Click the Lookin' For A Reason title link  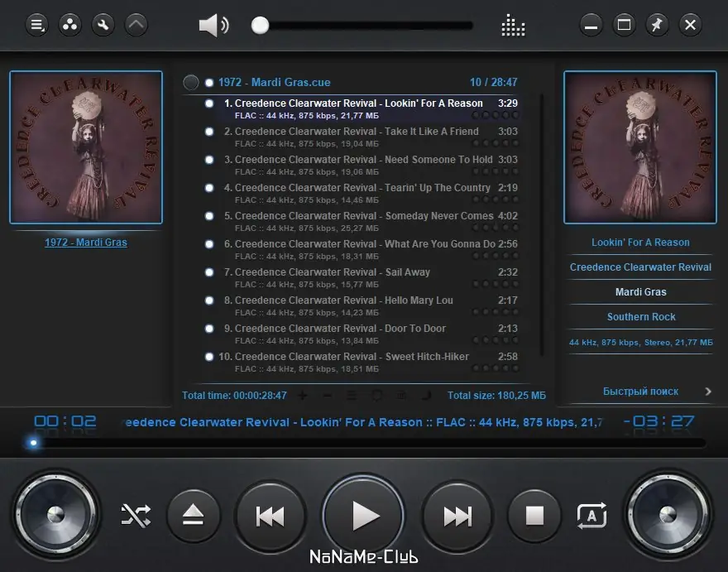640,242
